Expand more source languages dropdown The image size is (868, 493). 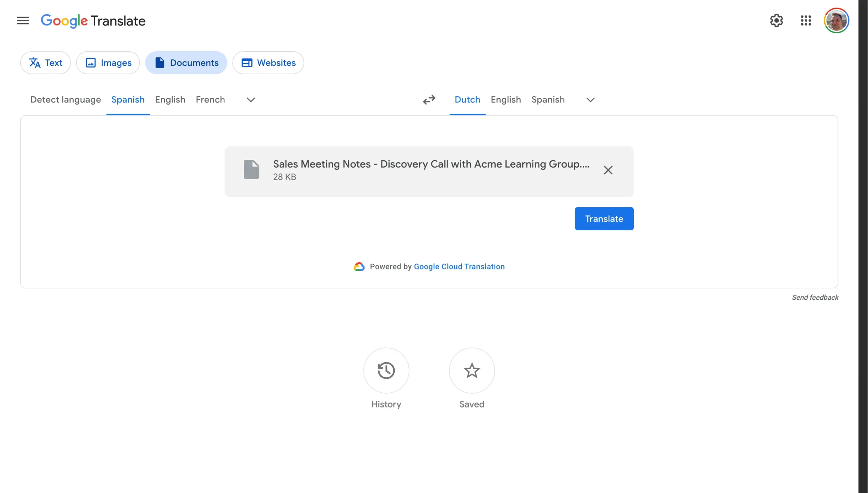point(251,100)
